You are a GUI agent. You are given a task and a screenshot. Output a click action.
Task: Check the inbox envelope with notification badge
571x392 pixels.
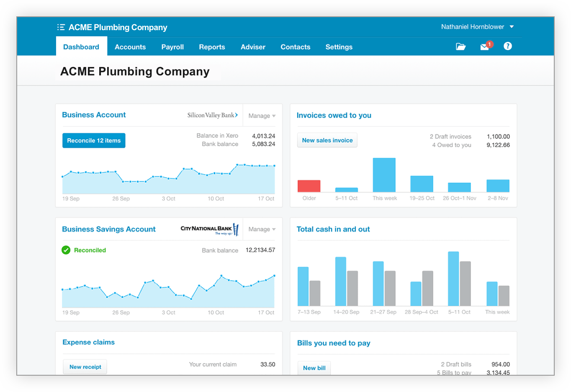point(484,46)
